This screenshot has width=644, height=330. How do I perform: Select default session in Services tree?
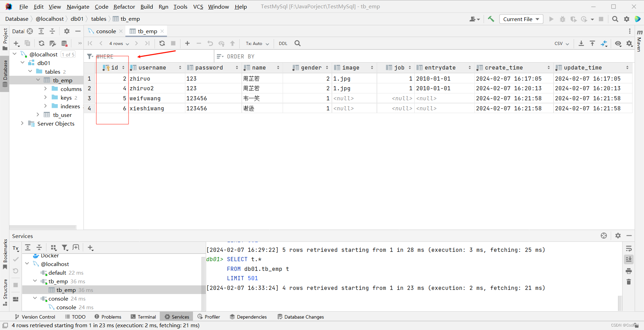(x=57, y=273)
